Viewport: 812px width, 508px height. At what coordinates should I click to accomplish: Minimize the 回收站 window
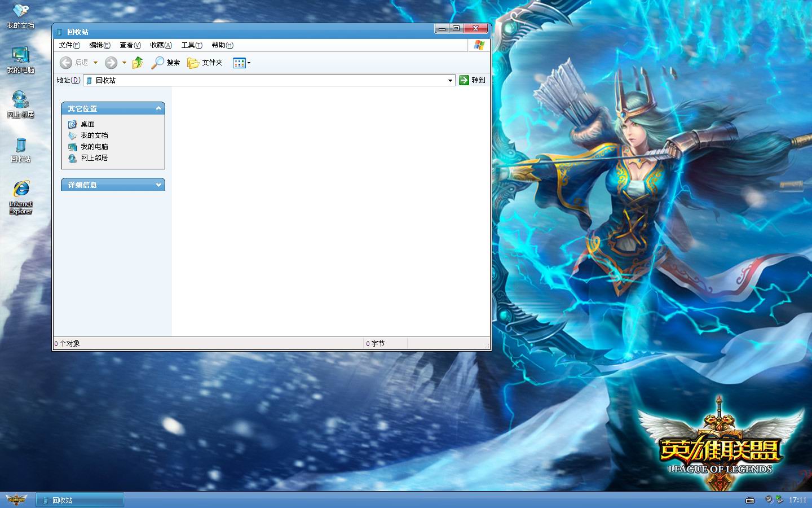pos(443,28)
